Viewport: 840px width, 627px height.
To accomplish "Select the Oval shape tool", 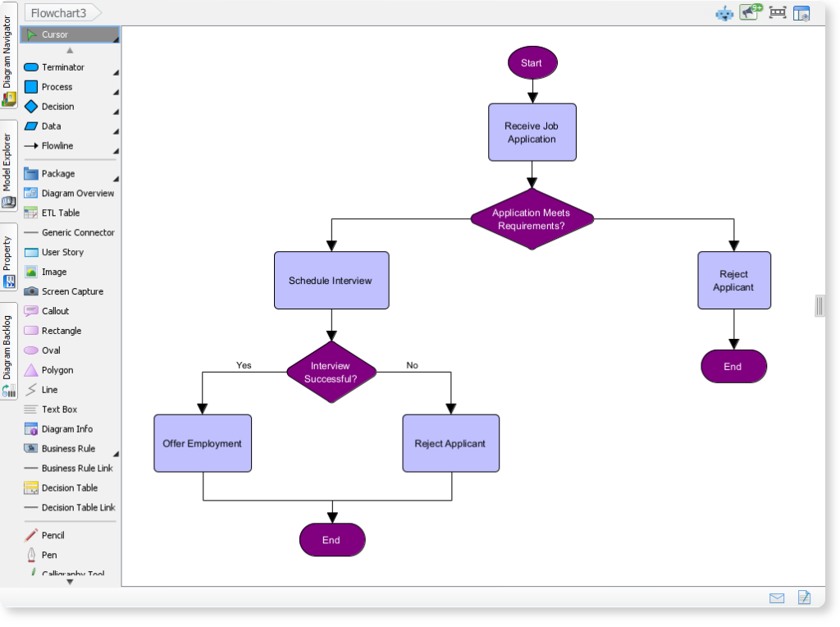I will click(52, 350).
